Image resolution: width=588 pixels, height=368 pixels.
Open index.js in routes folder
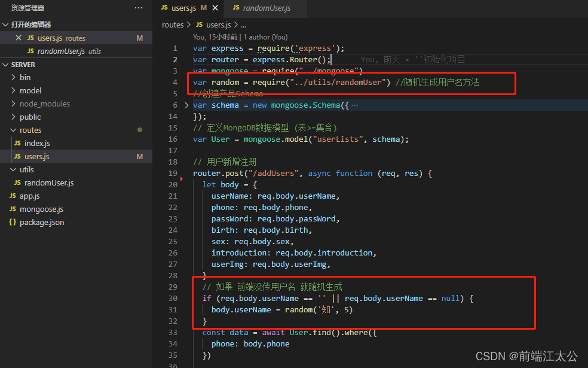tap(76, 143)
